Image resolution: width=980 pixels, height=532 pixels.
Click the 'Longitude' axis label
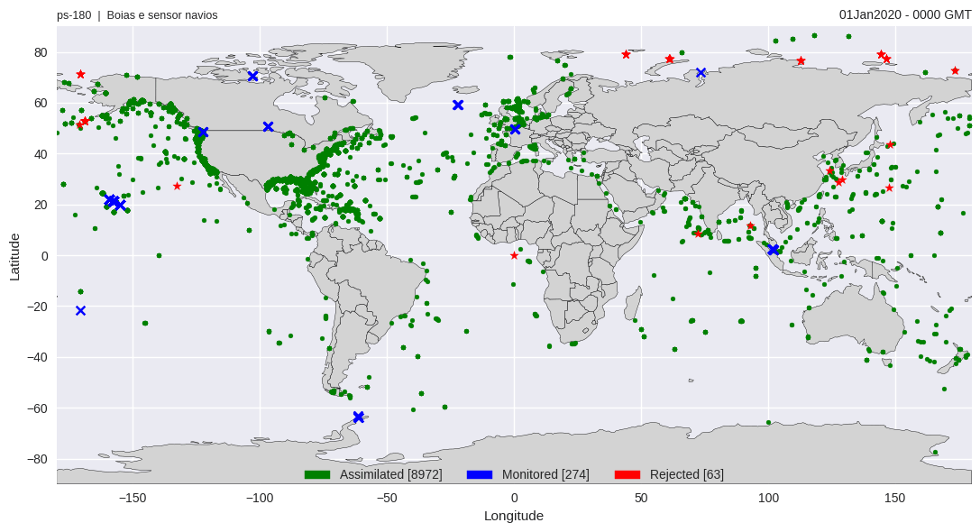[x=514, y=516]
